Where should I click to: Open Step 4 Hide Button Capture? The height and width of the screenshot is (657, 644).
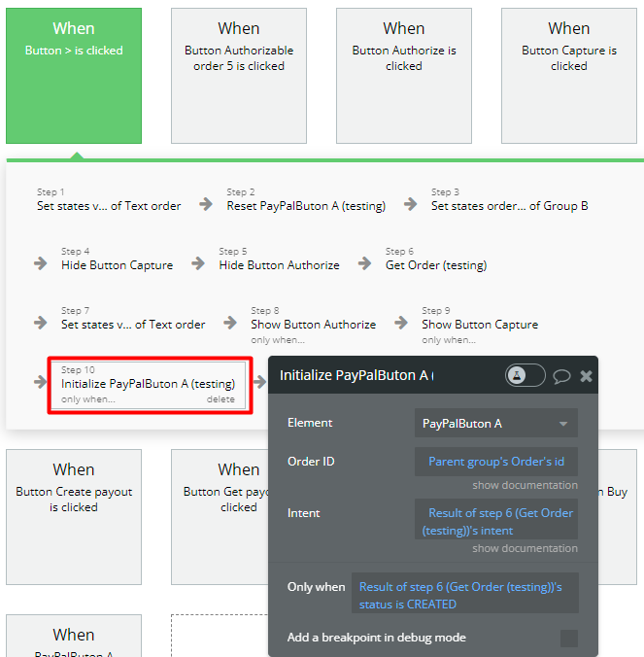[x=117, y=259]
